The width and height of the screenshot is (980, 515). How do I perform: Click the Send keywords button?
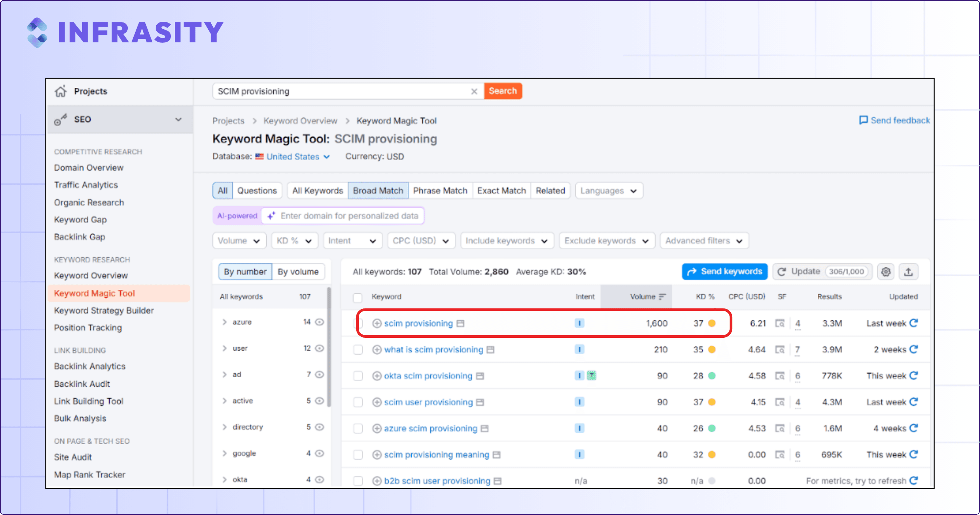click(725, 272)
